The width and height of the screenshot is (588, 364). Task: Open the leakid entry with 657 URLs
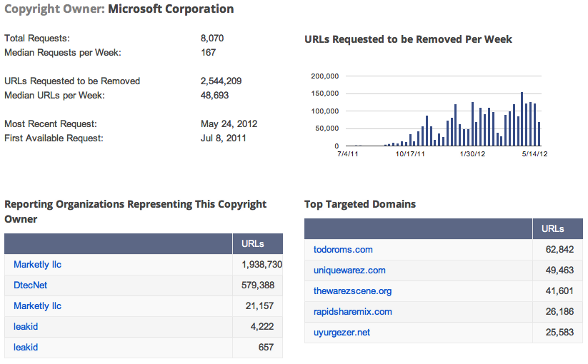point(26,348)
